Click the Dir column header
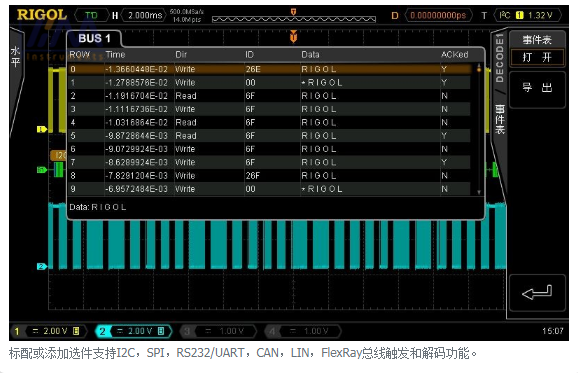Viewport: 578px width, 373px height. pyautogui.click(x=181, y=55)
